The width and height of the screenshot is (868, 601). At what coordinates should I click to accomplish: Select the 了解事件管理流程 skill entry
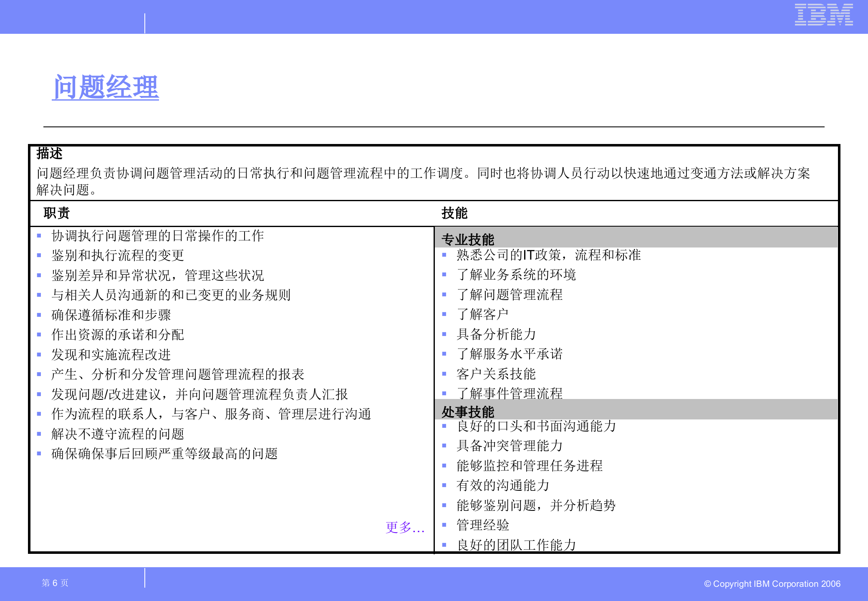[510, 393]
